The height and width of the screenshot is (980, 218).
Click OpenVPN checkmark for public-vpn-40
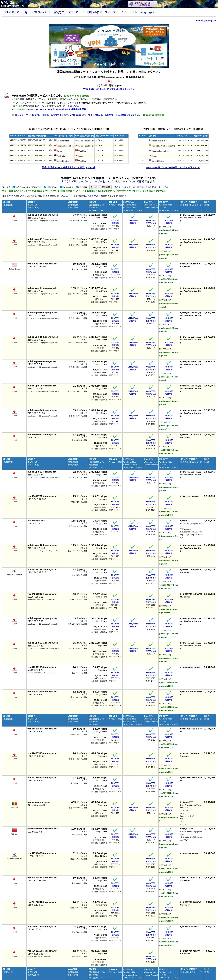151,363
